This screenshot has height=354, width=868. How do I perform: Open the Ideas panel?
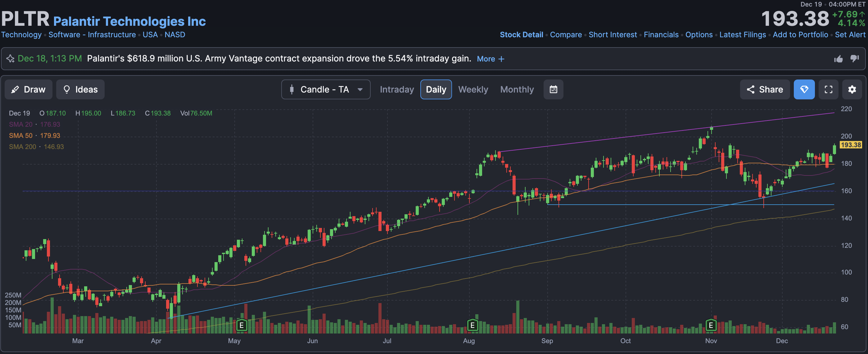tap(80, 89)
